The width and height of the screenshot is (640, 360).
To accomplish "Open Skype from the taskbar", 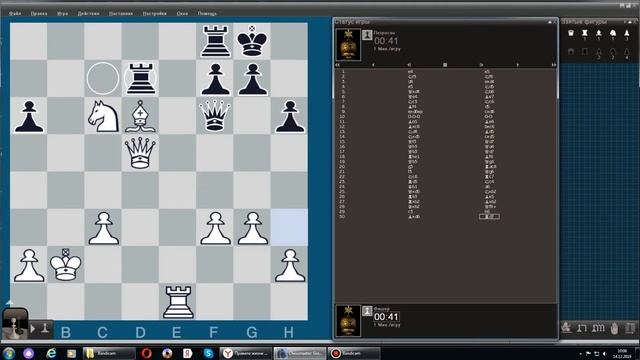I will (x=208, y=353).
